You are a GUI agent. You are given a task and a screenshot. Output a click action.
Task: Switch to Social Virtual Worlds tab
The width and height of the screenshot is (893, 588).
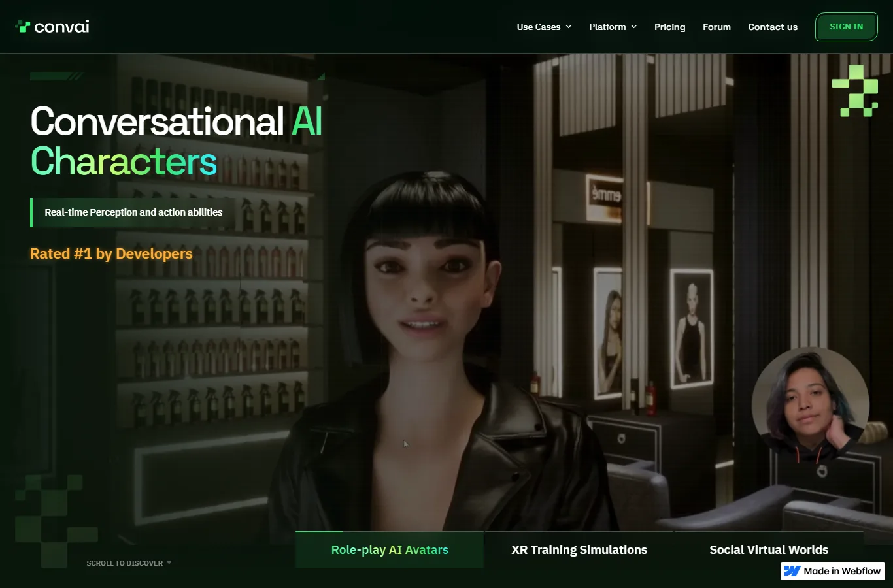tap(769, 549)
